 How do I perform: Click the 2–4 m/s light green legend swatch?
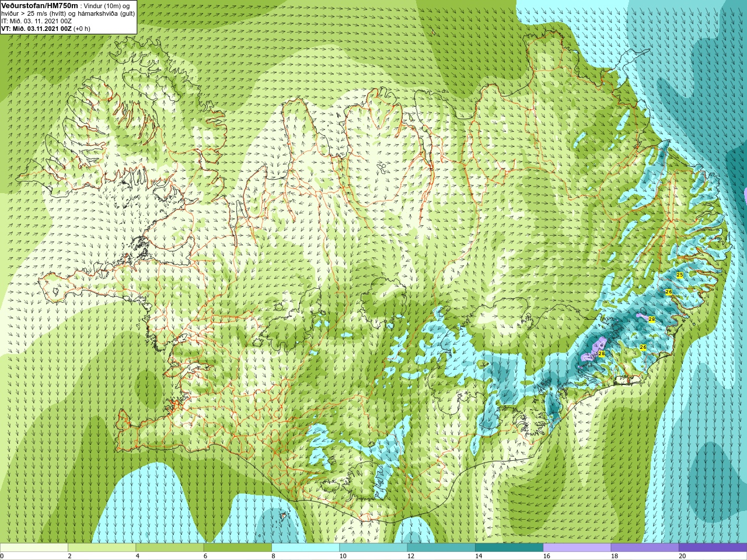(x=102, y=548)
